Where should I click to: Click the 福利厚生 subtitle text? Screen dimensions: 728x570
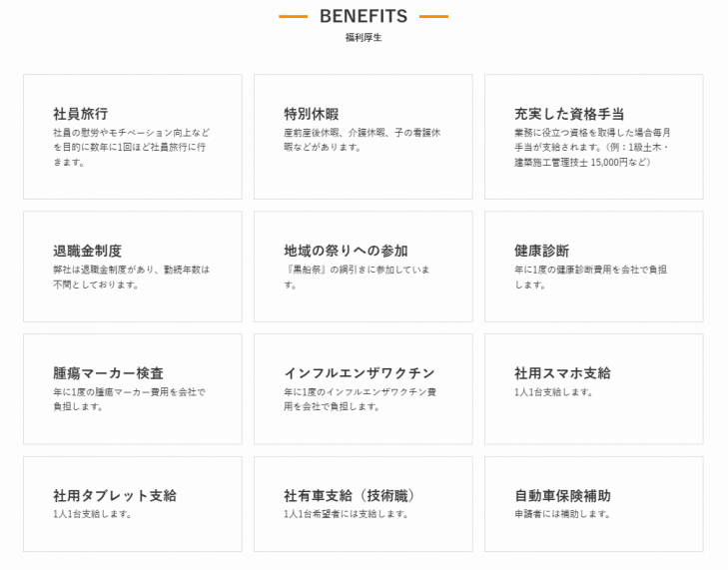[x=364, y=38]
